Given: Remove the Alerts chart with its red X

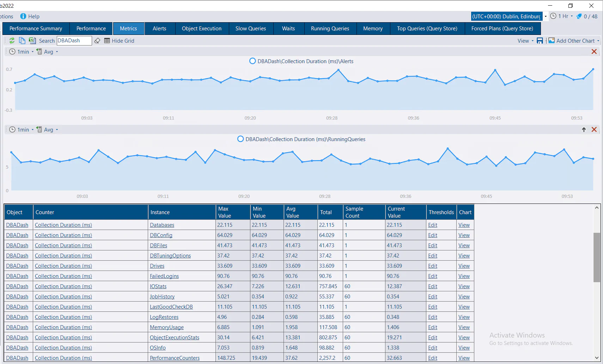Looking at the screenshot, I should (594, 52).
